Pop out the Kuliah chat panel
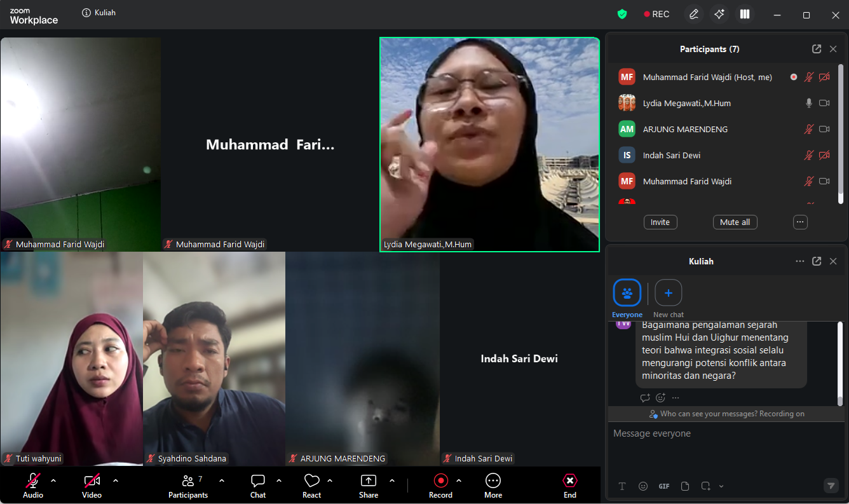This screenshot has width=849, height=504. (x=817, y=261)
